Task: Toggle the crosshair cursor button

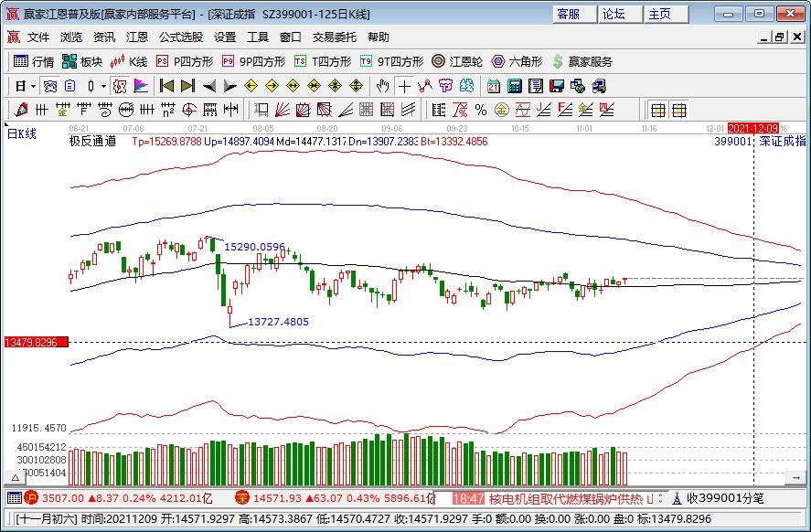Action: click(404, 86)
